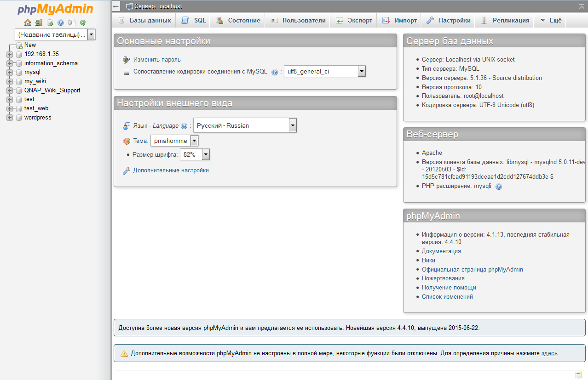The height and width of the screenshot is (380, 588).
Task: Reload the navigation panel with green arrow icon
Action: pos(83,23)
